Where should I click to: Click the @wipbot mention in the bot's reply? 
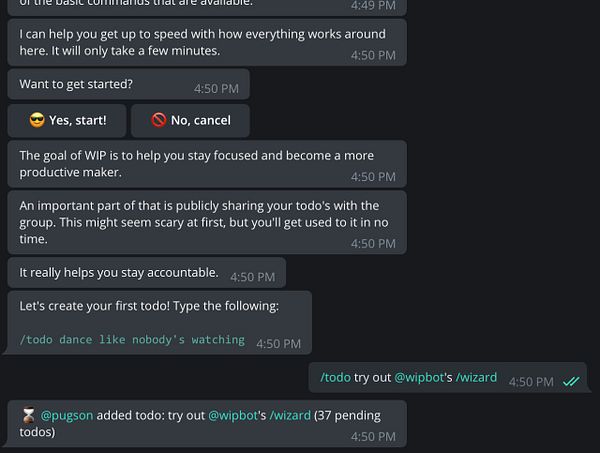tap(233, 416)
